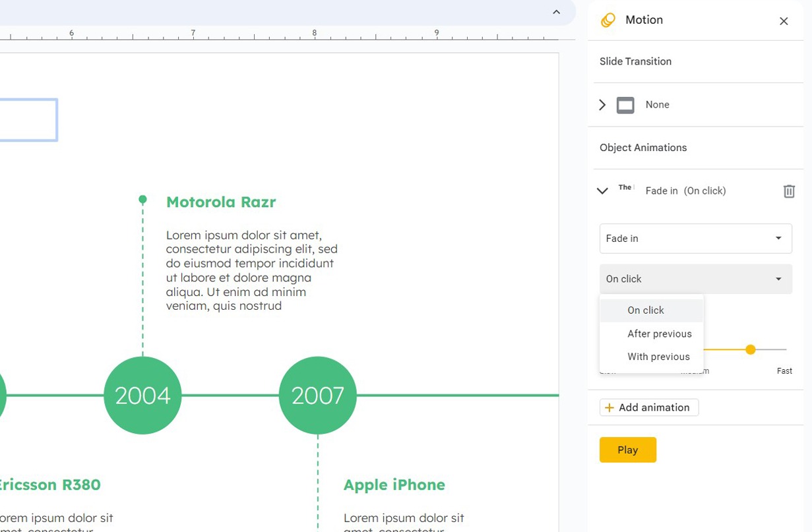Image resolution: width=812 pixels, height=532 pixels.
Task: Click the animated object thumbnail icon
Action: (x=625, y=188)
